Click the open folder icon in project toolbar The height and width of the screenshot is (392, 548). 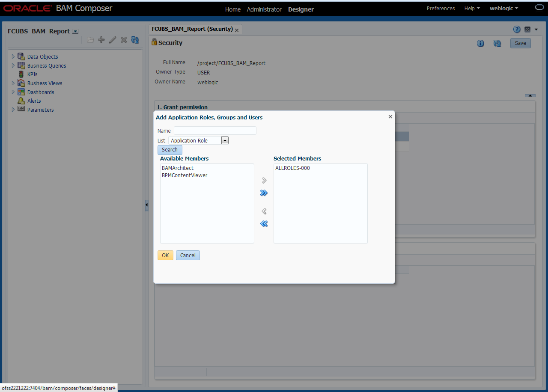[90, 40]
